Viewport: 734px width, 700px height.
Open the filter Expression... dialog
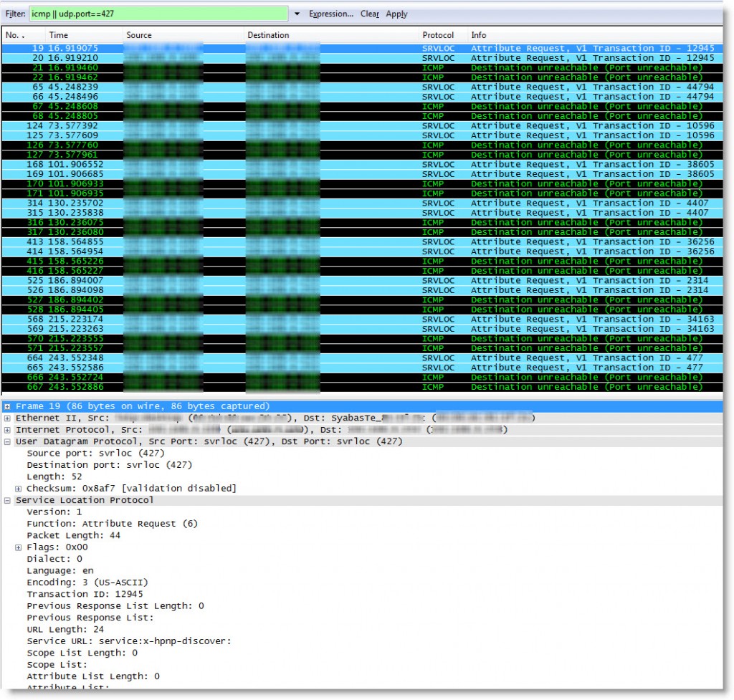click(331, 14)
